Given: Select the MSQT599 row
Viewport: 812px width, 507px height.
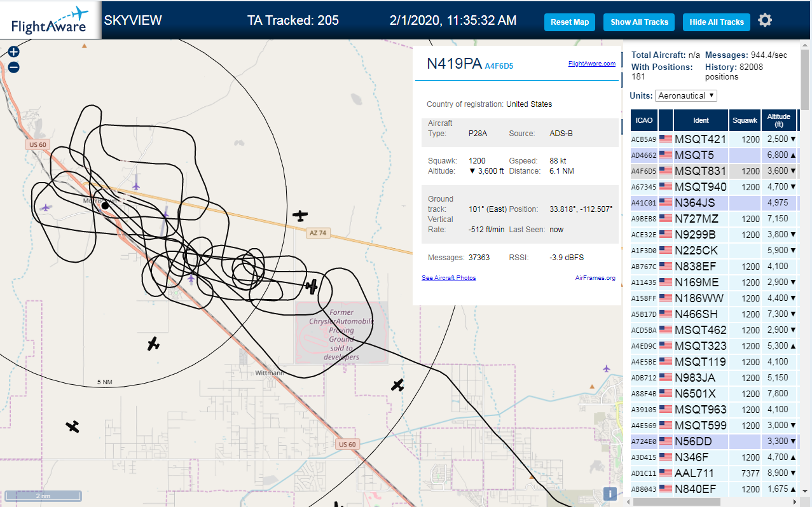Looking at the screenshot, I should click(715, 425).
